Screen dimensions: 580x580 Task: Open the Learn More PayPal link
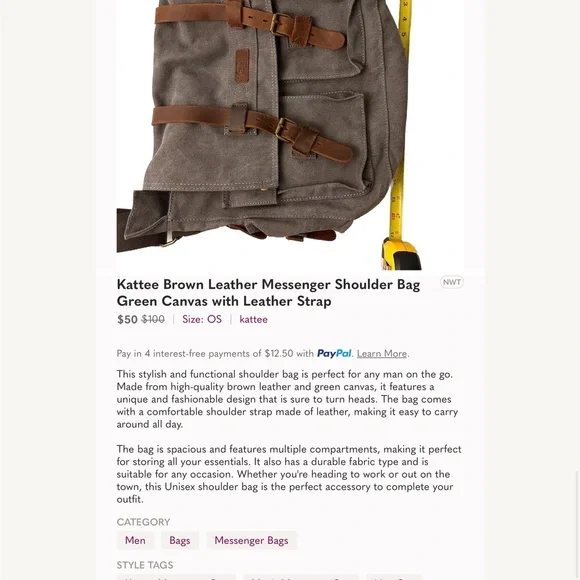[382, 354]
